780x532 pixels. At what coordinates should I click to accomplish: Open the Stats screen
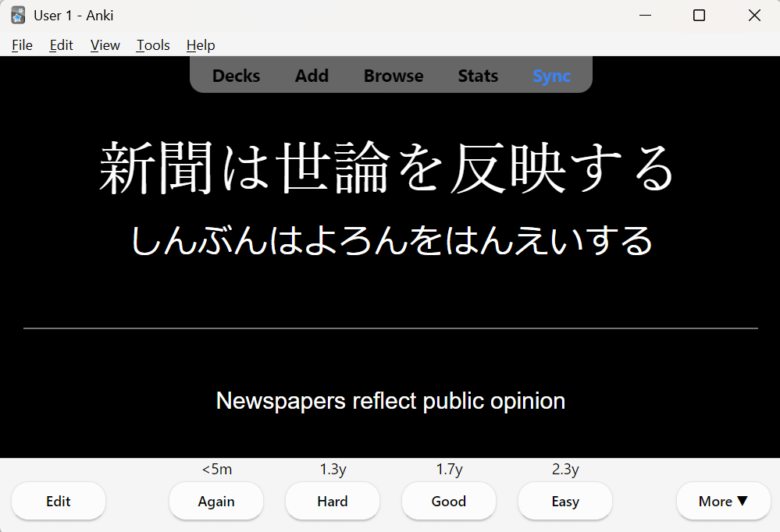tap(477, 76)
